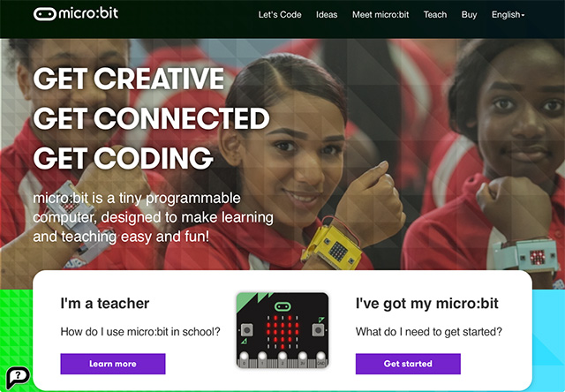Click the Get started button
Viewport: 565px width, 392px height.
click(408, 364)
